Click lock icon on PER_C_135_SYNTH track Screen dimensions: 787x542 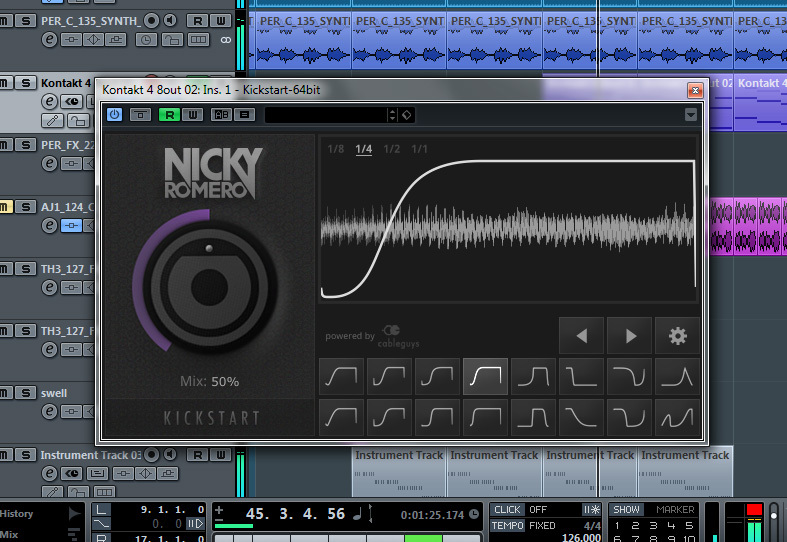click(172, 40)
